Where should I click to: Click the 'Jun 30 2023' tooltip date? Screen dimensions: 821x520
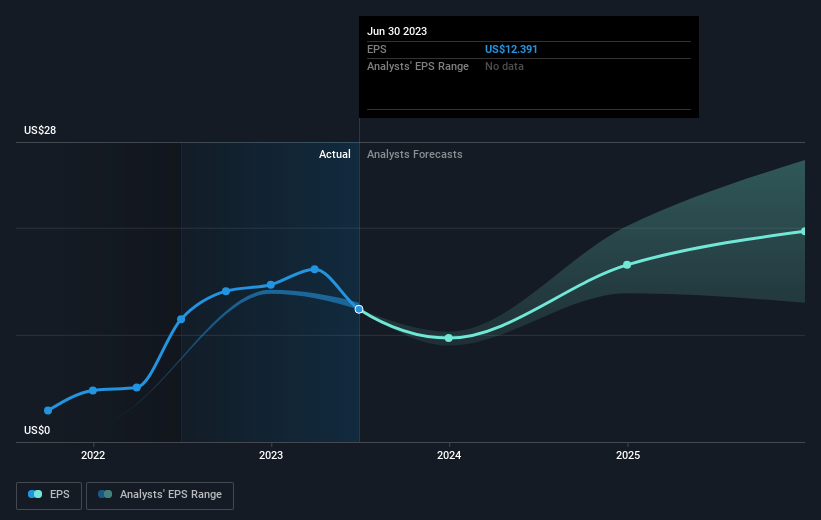(397, 31)
